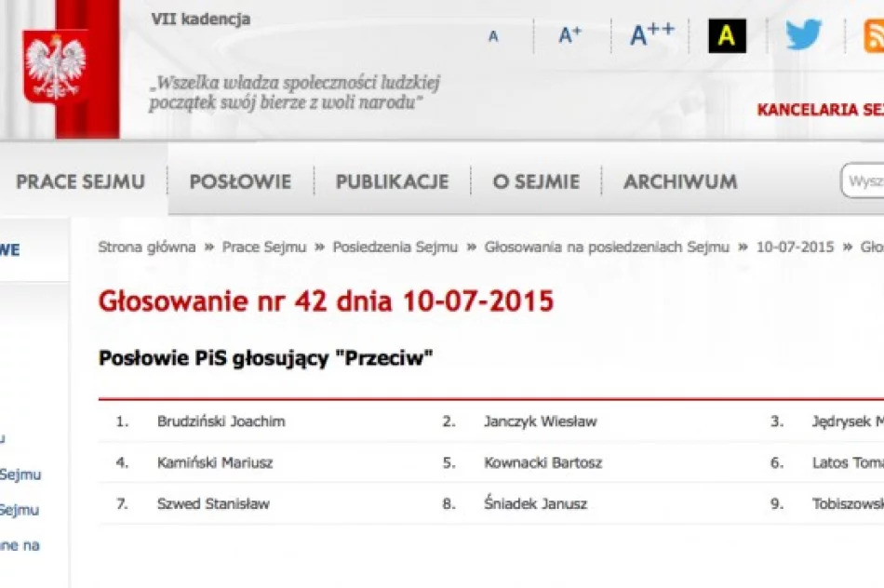Screen dimensions: 884x588
Task: Open Brudziński Joachim's deputy profile
Action: pos(221,421)
